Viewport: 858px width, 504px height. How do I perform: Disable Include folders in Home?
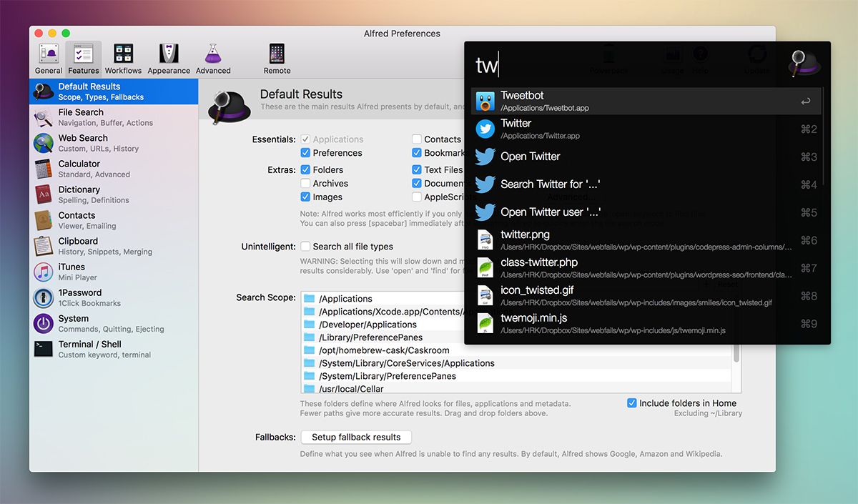pos(631,402)
